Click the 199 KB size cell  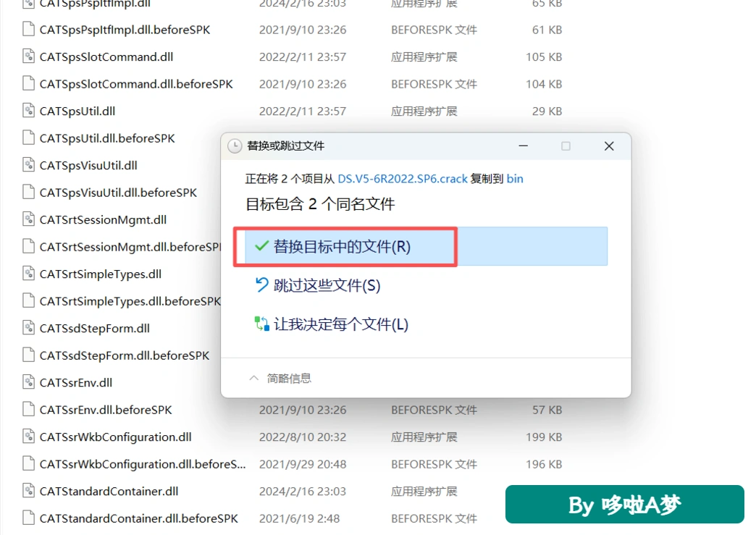click(544, 437)
